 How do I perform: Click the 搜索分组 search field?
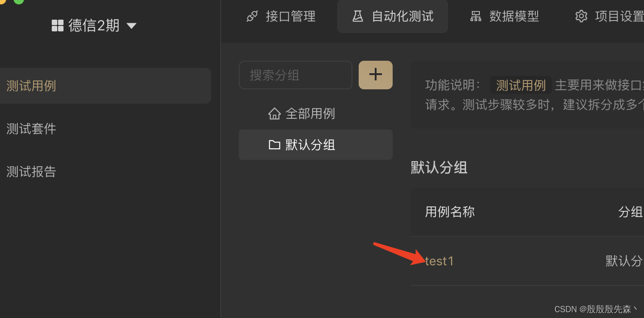tap(296, 75)
